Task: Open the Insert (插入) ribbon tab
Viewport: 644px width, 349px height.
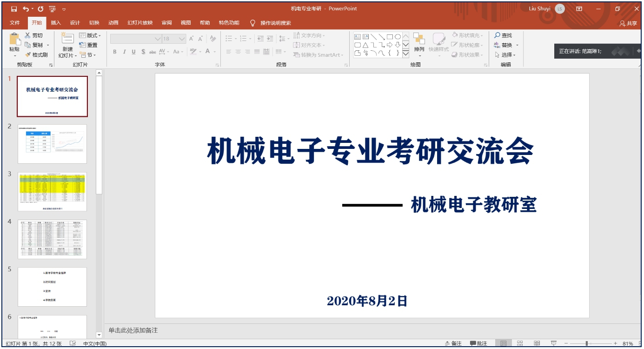Action: pyautogui.click(x=56, y=23)
